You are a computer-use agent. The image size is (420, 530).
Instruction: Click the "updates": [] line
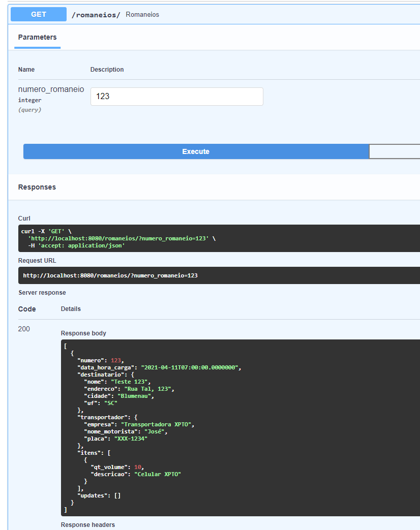tap(99, 495)
